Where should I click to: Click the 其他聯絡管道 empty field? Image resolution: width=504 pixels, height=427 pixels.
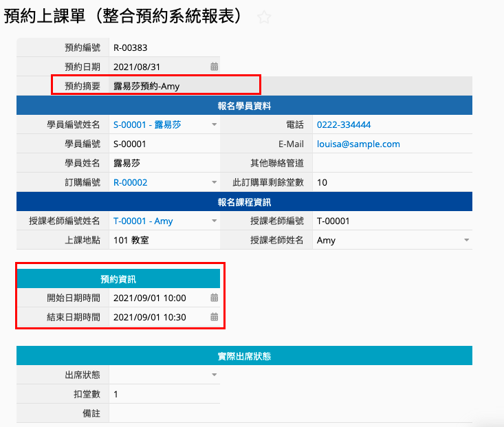[x=392, y=163]
